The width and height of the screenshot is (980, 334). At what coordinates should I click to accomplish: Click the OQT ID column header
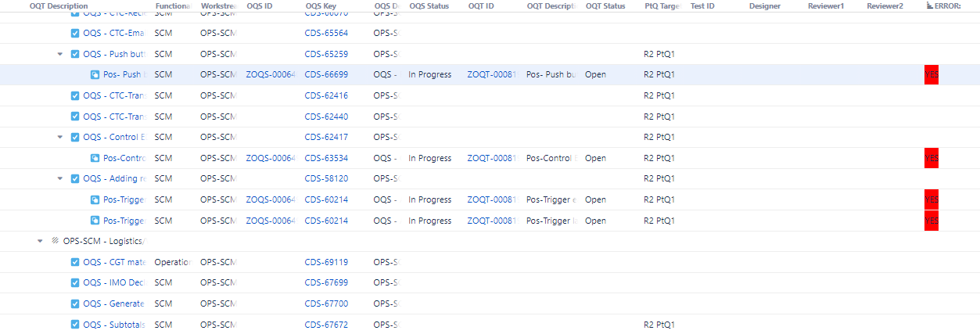pyautogui.click(x=481, y=6)
